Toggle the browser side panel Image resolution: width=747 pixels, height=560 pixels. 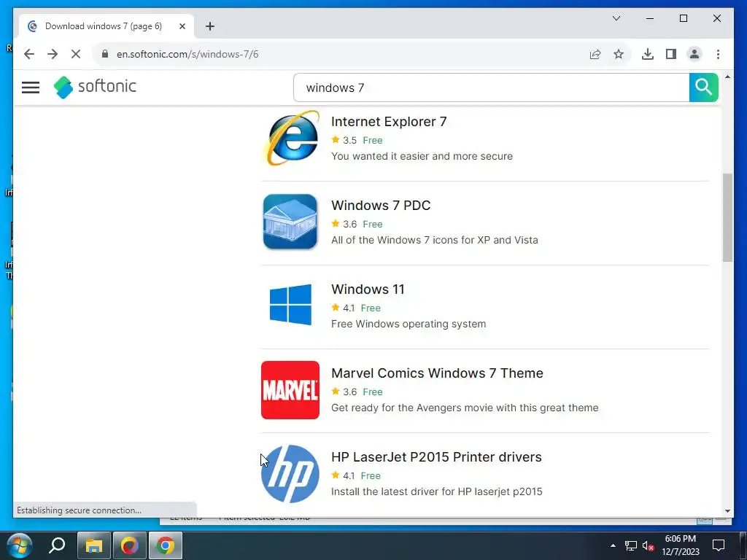(x=671, y=54)
